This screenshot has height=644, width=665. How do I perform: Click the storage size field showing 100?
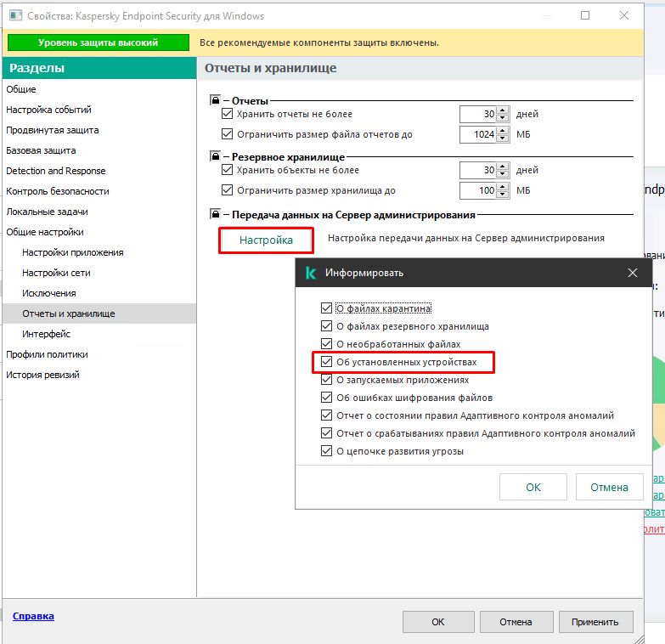coord(478,190)
